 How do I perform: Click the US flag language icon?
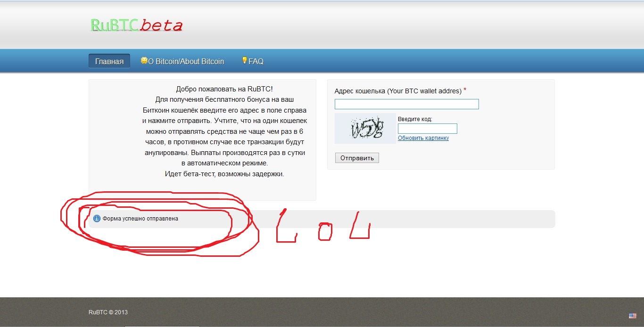coord(633,316)
